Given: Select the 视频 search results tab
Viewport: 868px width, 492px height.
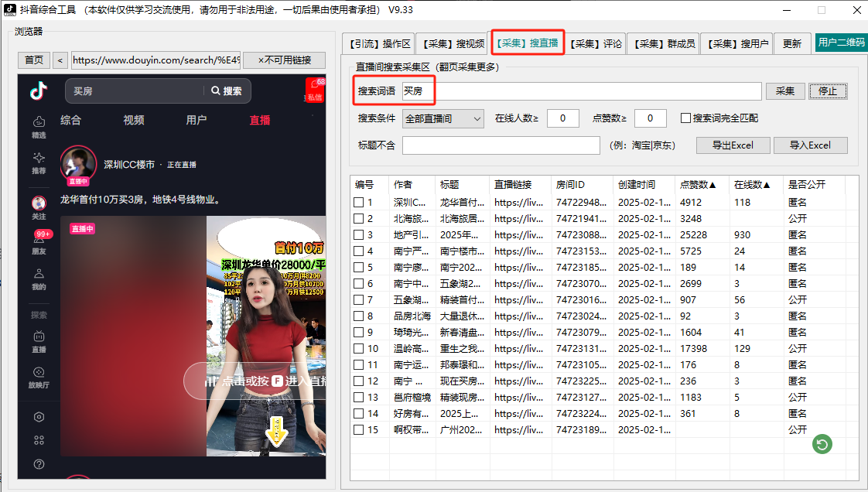Looking at the screenshot, I should (134, 120).
